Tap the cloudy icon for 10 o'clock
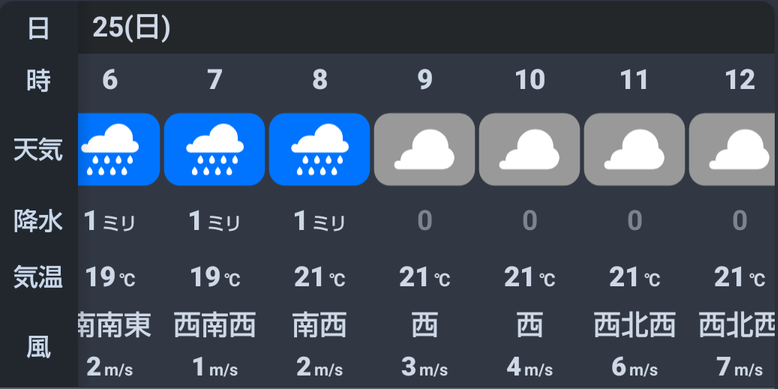Viewport: 778px width, 389px height. pyautogui.click(x=529, y=149)
